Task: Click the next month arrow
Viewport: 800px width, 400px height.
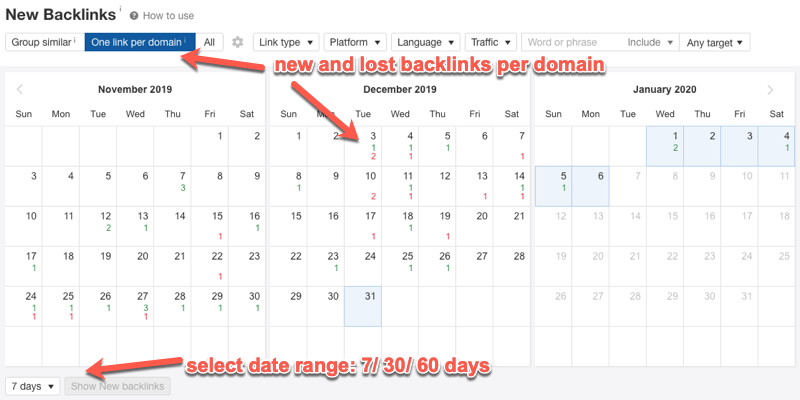Action: pyautogui.click(x=770, y=90)
